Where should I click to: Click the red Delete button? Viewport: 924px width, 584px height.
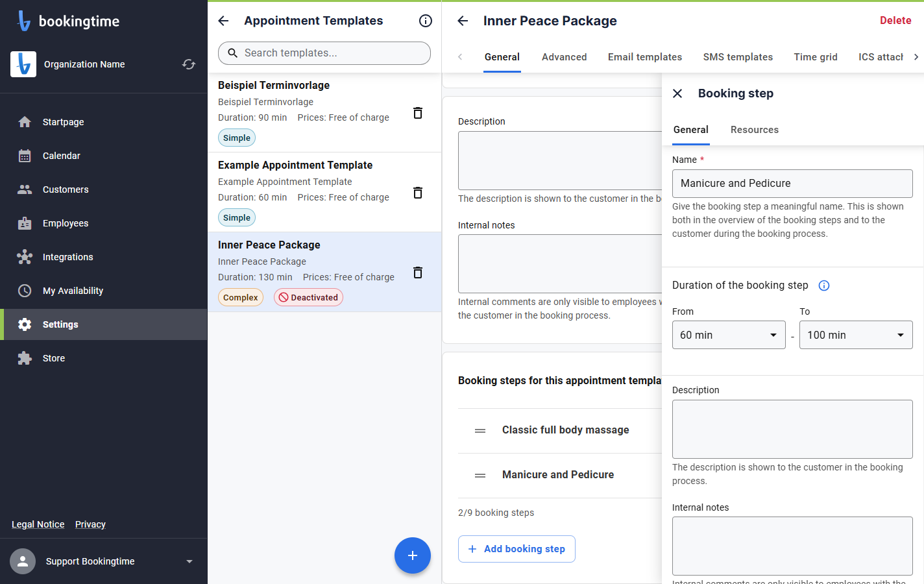coord(895,21)
